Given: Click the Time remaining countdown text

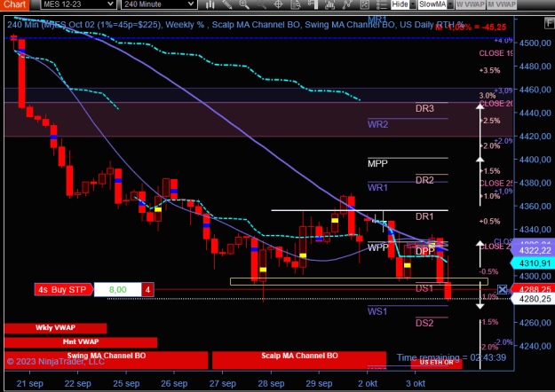Looking at the screenshot, I should [451, 357].
